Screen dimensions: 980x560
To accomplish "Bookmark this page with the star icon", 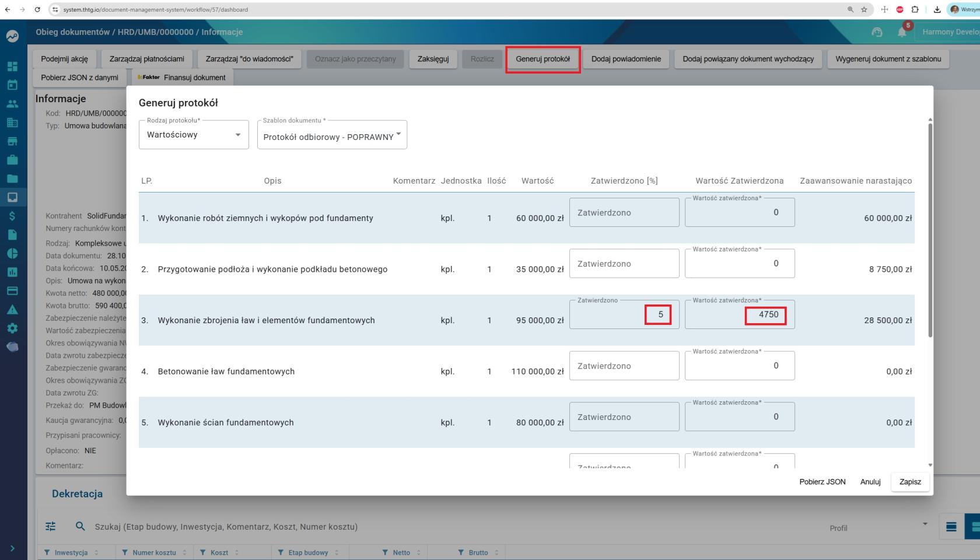I will [x=864, y=9].
